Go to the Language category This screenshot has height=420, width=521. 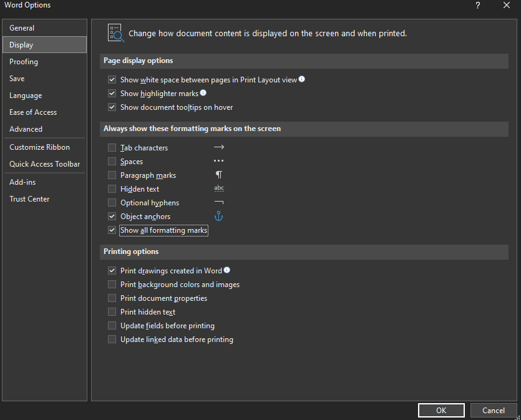click(44, 95)
